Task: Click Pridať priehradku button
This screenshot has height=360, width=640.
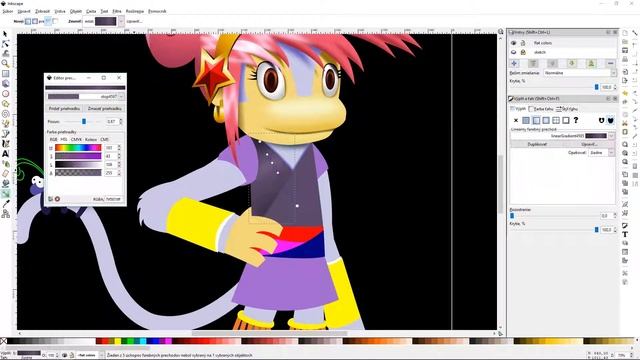Action: click(x=64, y=109)
